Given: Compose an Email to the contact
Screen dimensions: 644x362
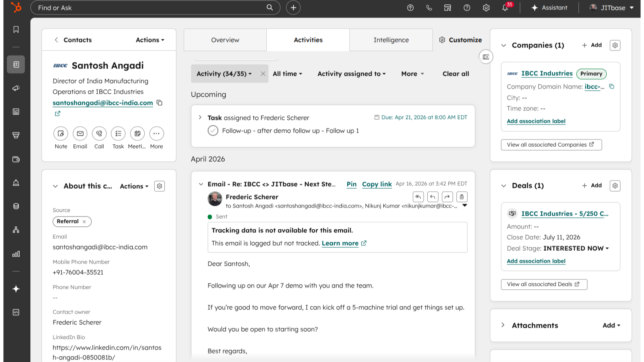Looking at the screenshot, I should tap(80, 134).
